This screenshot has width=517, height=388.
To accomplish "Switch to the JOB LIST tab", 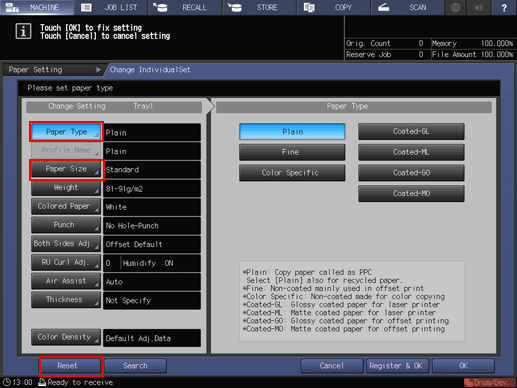I will (x=111, y=7).
